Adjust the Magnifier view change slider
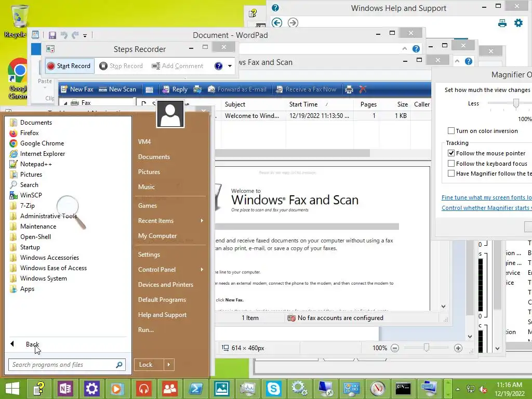The height and width of the screenshot is (399, 532). point(516,103)
